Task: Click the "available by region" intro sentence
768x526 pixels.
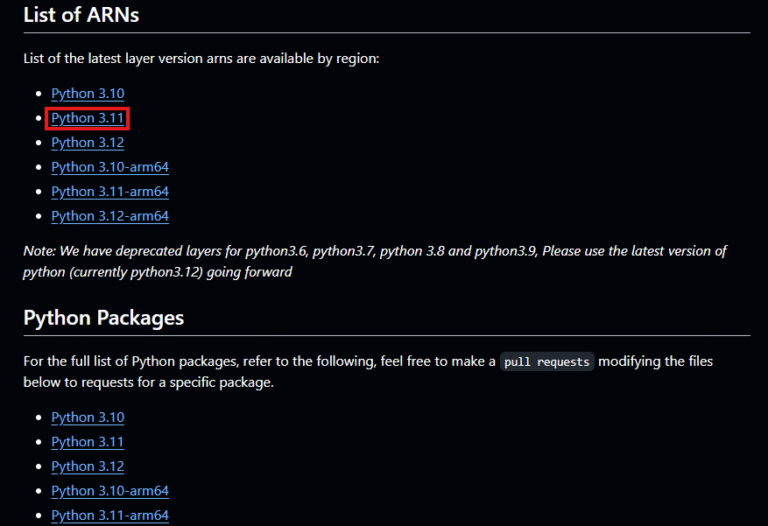Action: tap(201, 59)
